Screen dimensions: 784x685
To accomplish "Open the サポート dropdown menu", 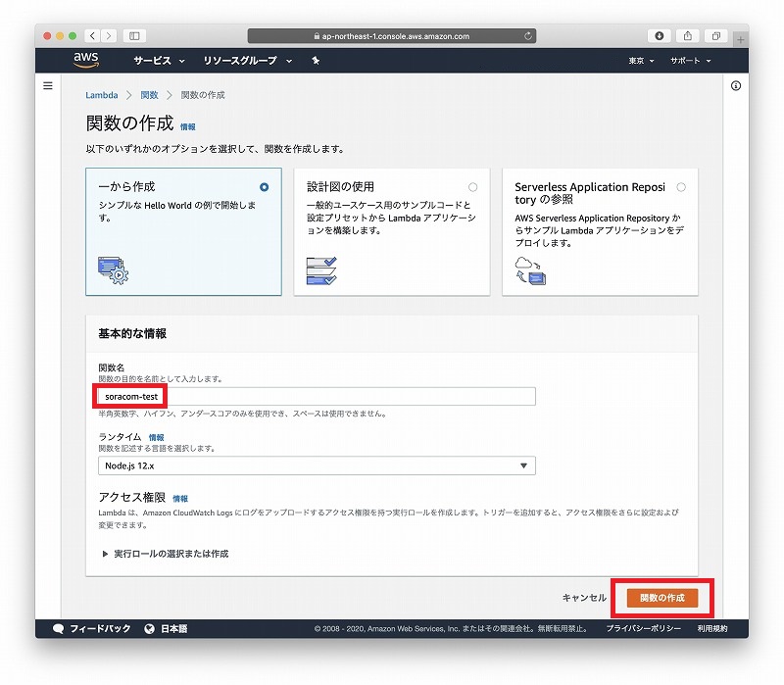I will pyautogui.click(x=691, y=61).
